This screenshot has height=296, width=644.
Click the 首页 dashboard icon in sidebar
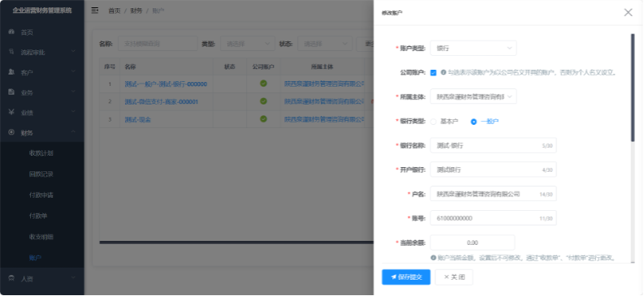pos(11,32)
